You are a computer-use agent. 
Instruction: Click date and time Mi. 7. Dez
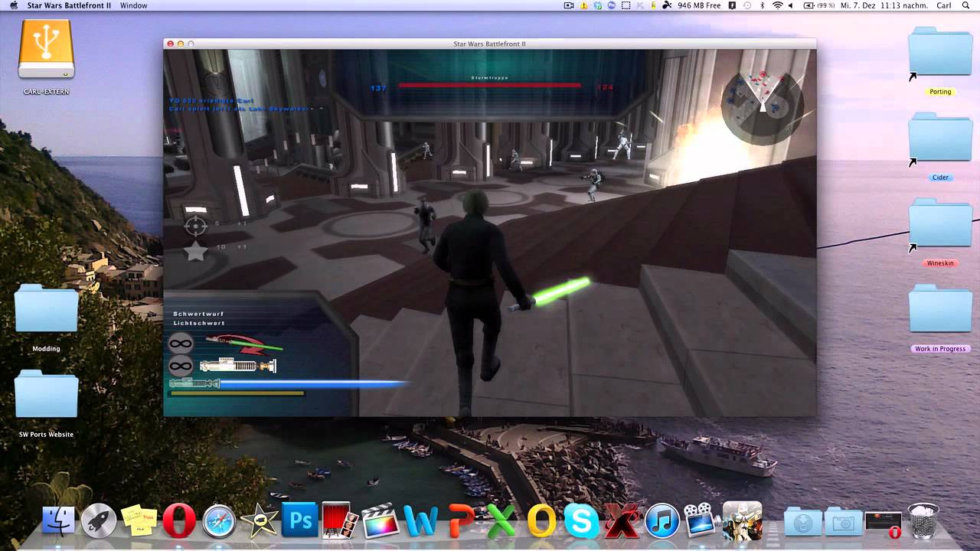tap(884, 5)
